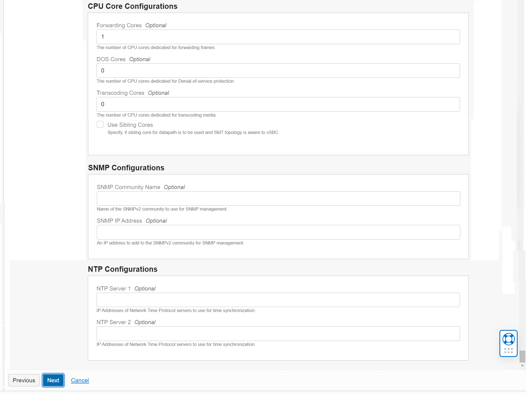
Task: Select the NTP Server 1 field
Action: [x=278, y=300]
